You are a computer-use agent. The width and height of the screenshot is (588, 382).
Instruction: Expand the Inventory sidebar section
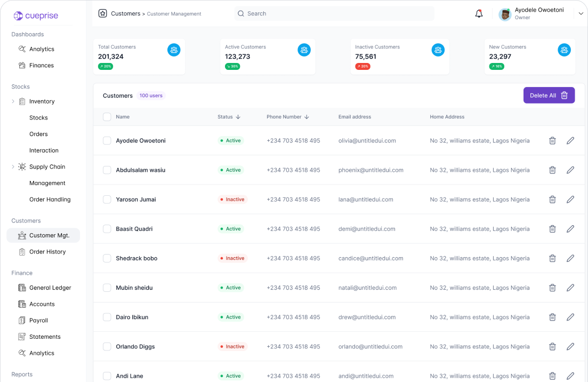tap(13, 101)
